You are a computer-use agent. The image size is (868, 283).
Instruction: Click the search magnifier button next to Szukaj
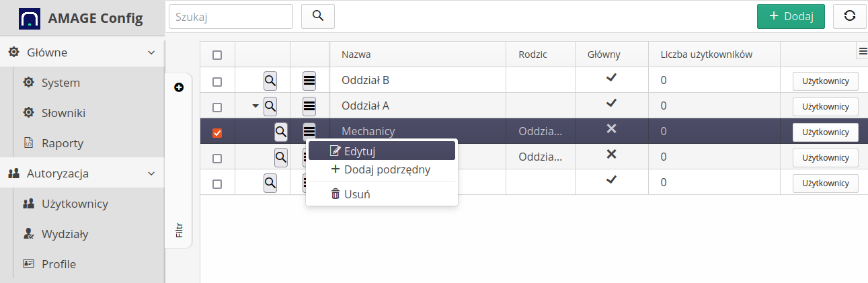[x=318, y=17]
